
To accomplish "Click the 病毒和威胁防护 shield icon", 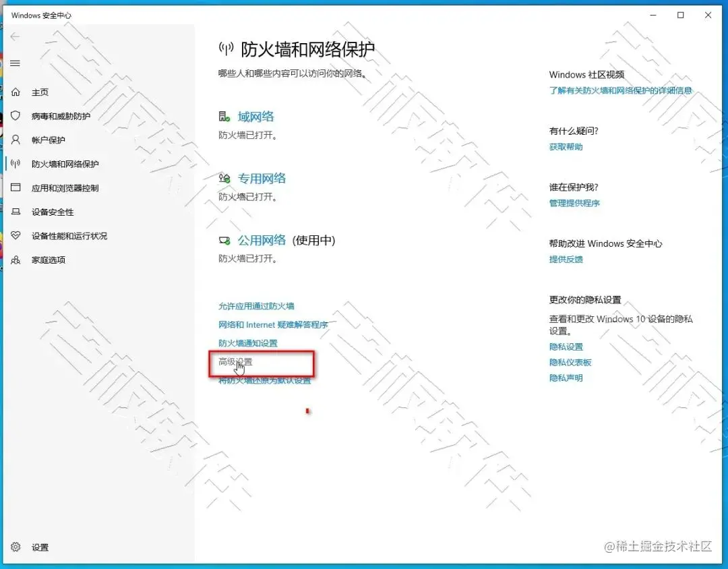I will point(16,116).
